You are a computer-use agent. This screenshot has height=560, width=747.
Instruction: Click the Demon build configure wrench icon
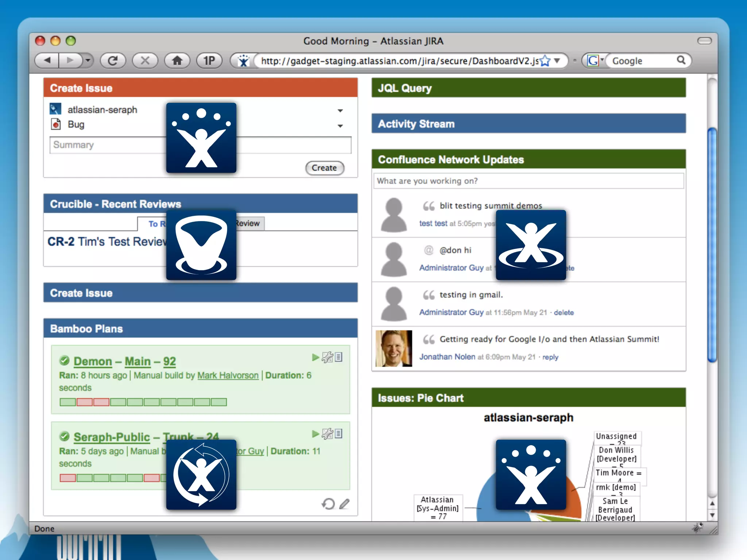[x=327, y=357]
